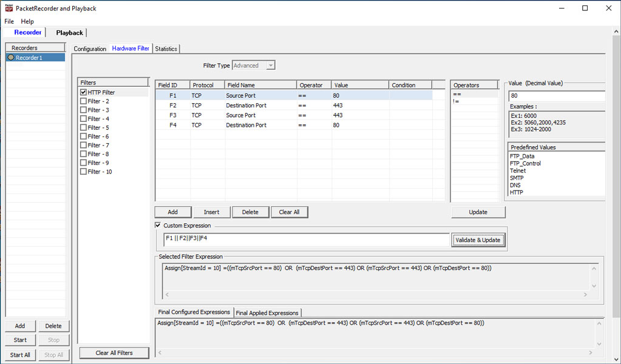Viewport: 621px width, 364px height.
Task: Click the Start recorder button
Action: click(20, 340)
